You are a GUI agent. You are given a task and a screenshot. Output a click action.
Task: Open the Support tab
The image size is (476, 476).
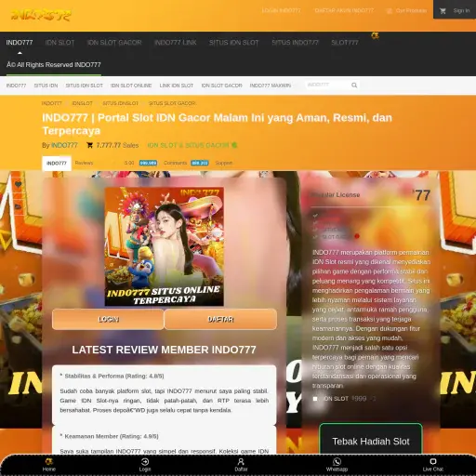(x=224, y=163)
